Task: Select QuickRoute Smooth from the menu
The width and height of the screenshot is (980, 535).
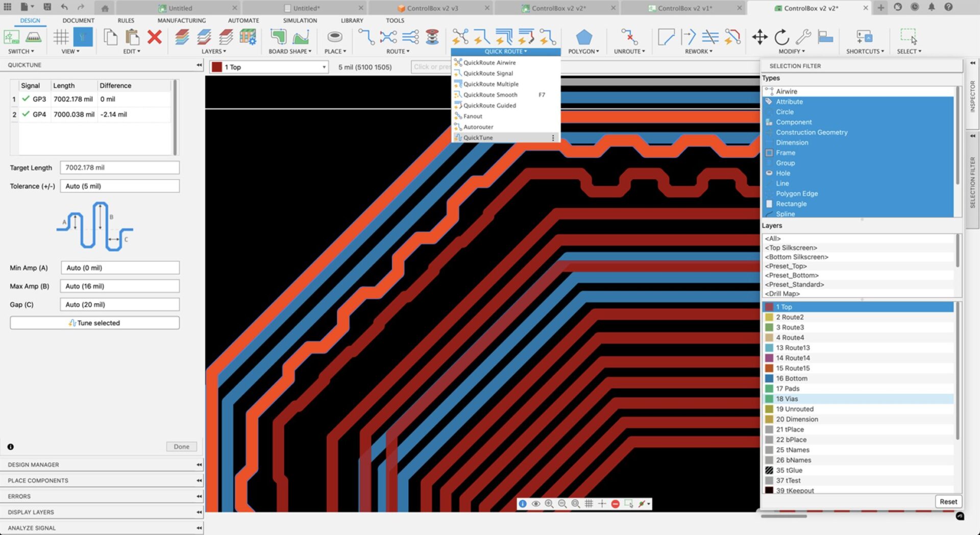Action: 490,95
